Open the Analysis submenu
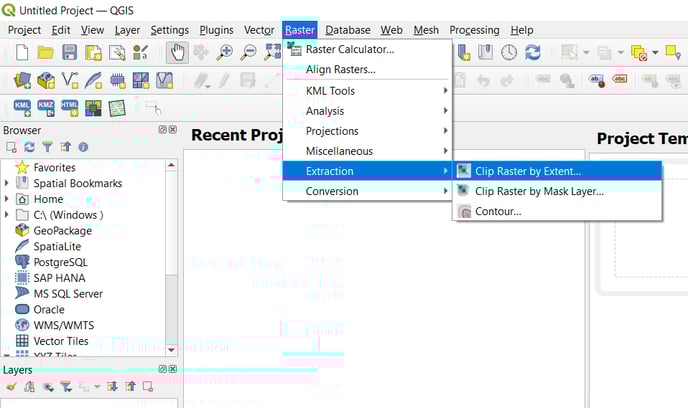The height and width of the screenshot is (408, 688). pos(367,111)
